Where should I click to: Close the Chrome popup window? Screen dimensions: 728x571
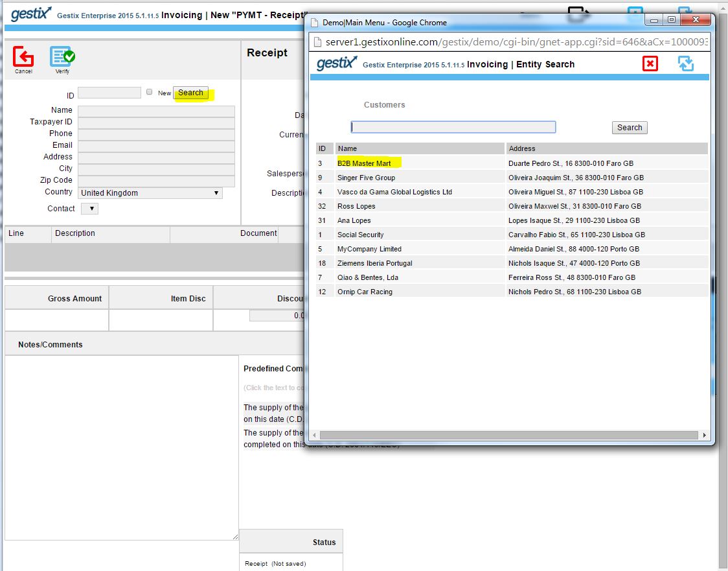(695, 19)
